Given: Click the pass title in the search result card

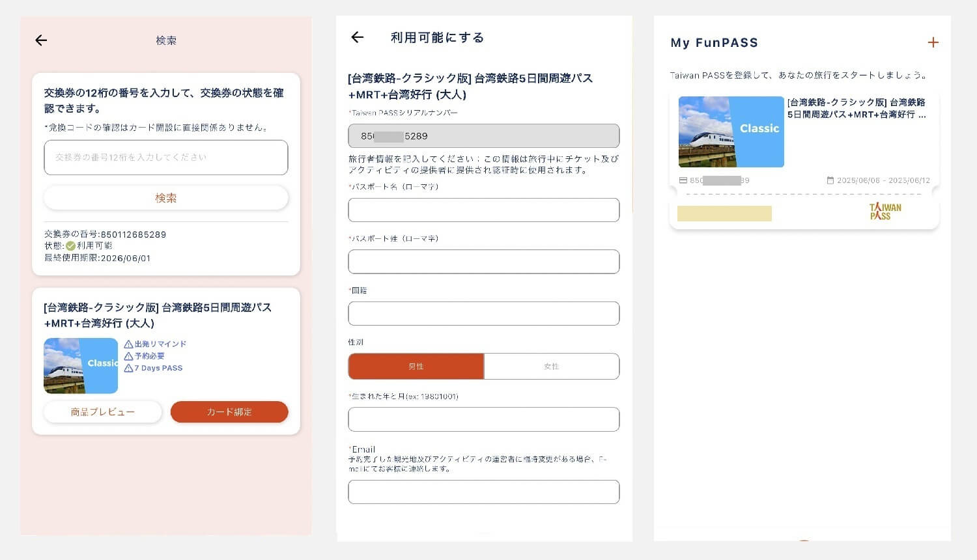Looking at the screenshot, I should coord(158,315).
